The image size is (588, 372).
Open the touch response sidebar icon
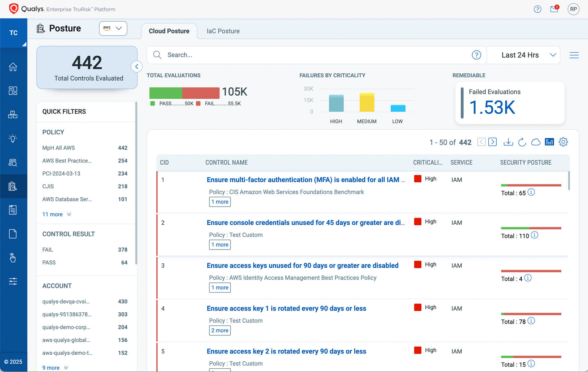tap(13, 258)
